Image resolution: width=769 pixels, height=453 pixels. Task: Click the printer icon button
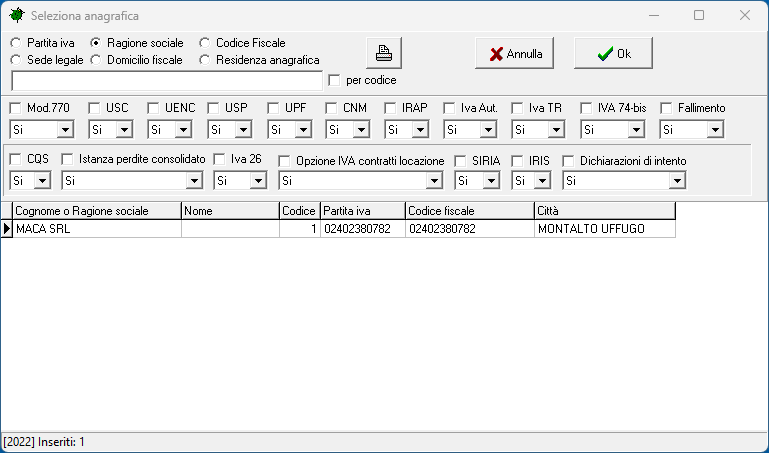(x=383, y=53)
